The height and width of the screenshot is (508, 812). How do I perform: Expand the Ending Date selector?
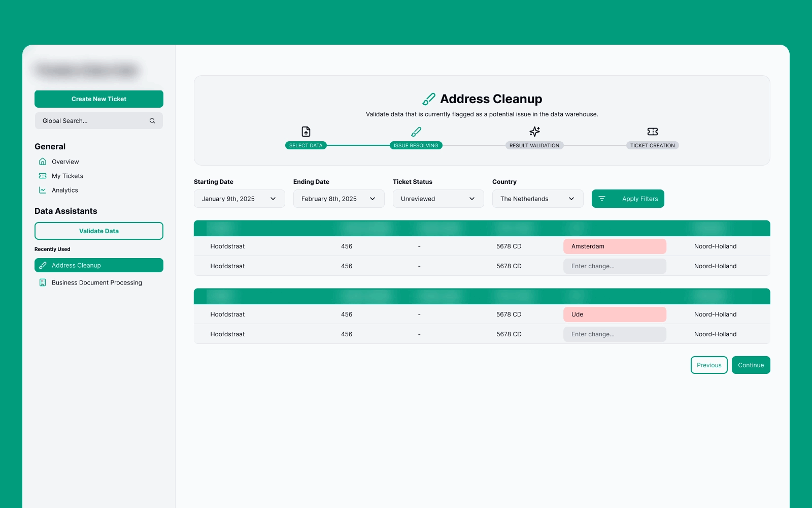[x=339, y=199]
